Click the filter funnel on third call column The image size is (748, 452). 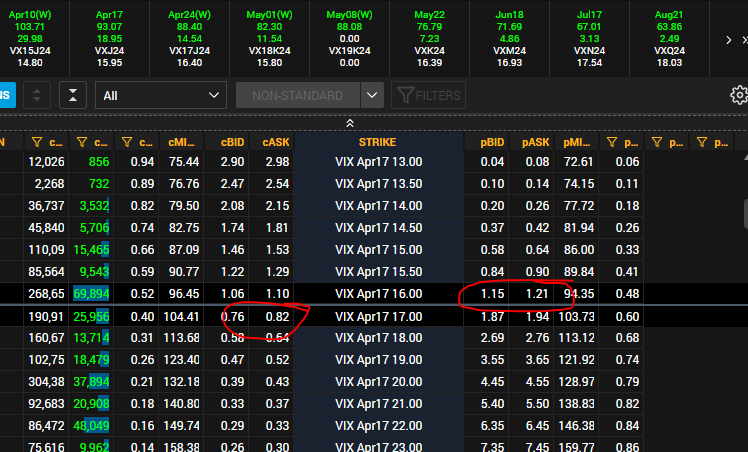pyautogui.click(x=127, y=142)
